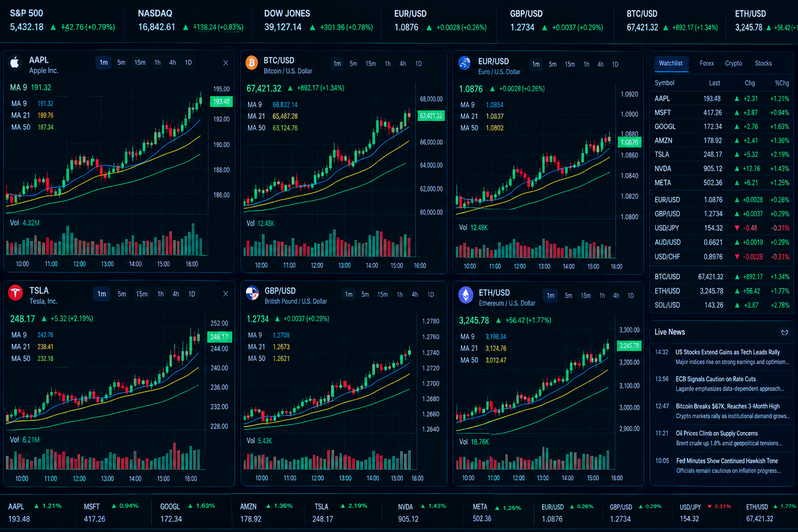
Task: Click the flag icon in the GBP/USD chart header
Action: pos(252,293)
